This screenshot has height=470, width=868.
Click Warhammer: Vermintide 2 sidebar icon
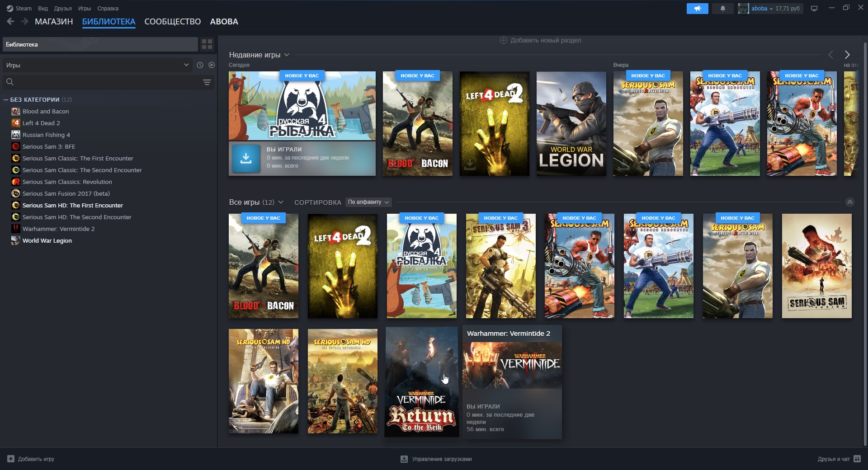16,229
